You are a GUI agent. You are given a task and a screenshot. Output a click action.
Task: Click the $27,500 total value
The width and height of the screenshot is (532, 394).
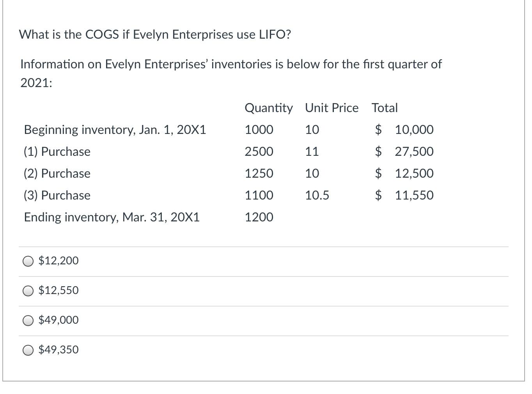pos(414,152)
